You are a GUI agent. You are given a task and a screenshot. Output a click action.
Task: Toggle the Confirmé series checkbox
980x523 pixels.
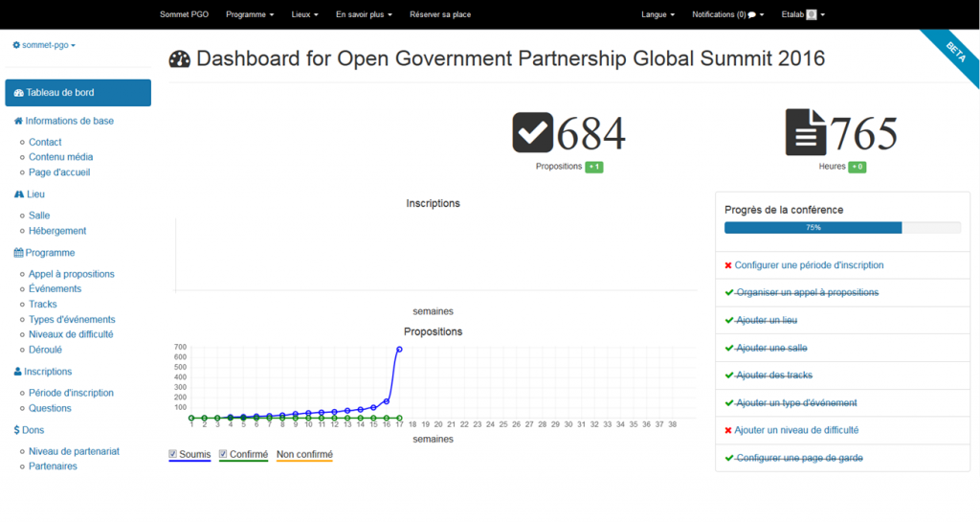223,454
